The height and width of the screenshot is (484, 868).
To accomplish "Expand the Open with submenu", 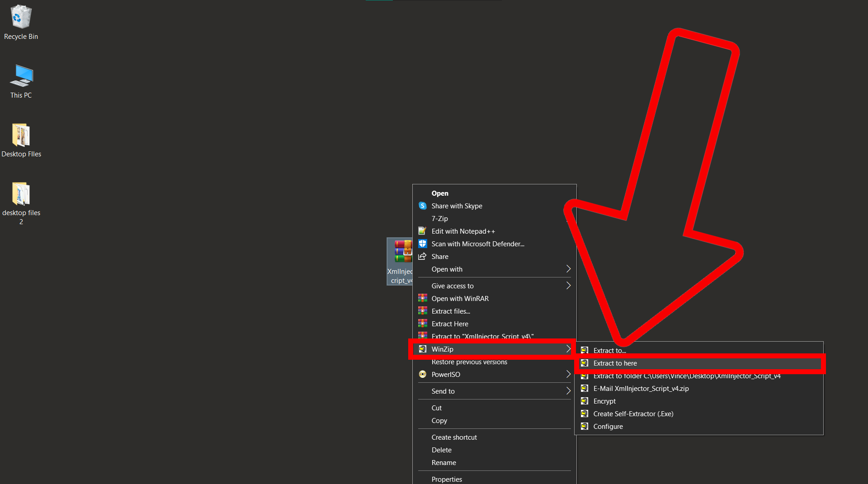I will [568, 269].
